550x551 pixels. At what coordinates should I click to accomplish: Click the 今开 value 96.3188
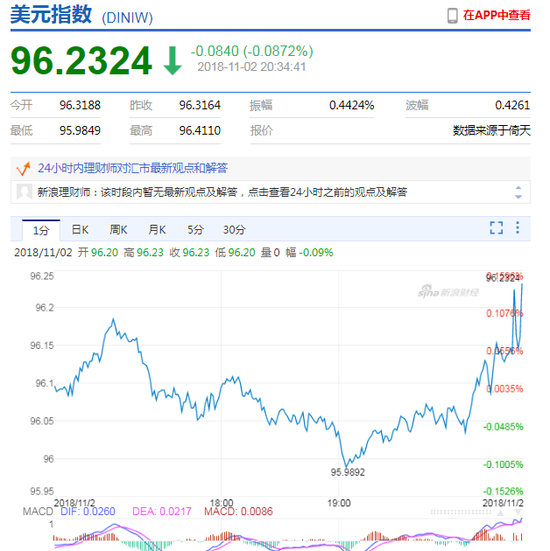pos(80,105)
